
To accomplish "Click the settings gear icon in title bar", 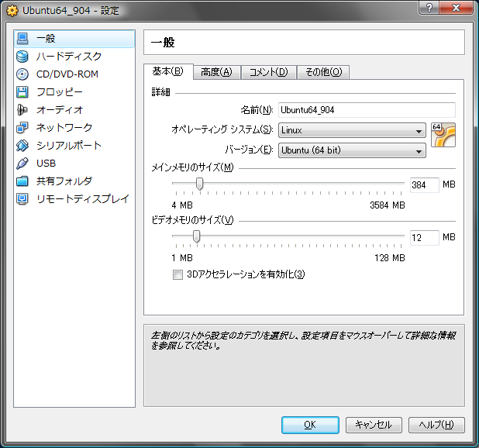I will (x=12, y=11).
